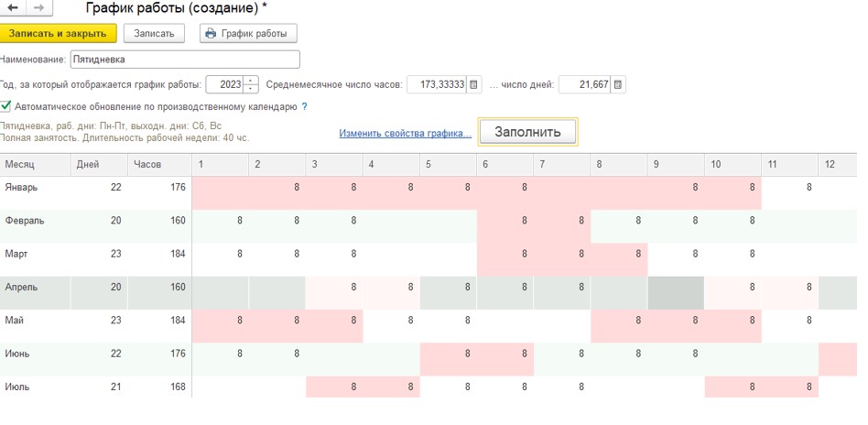Edit the 'Наименование' field containing Пятидневка
This screenshot has height=425, width=868.
point(185,60)
